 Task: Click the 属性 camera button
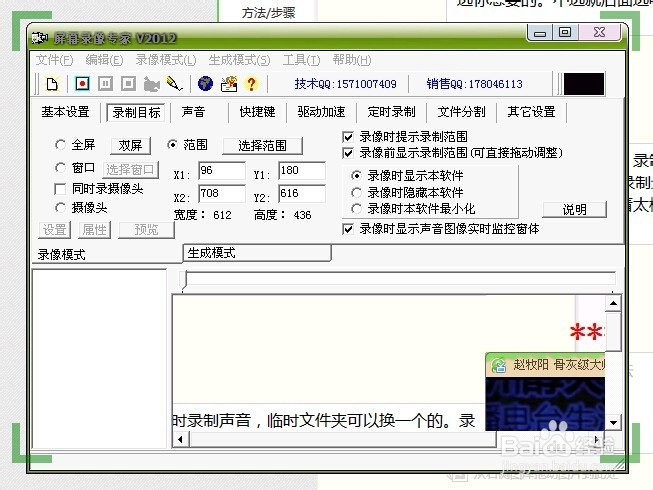click(94, 230)
